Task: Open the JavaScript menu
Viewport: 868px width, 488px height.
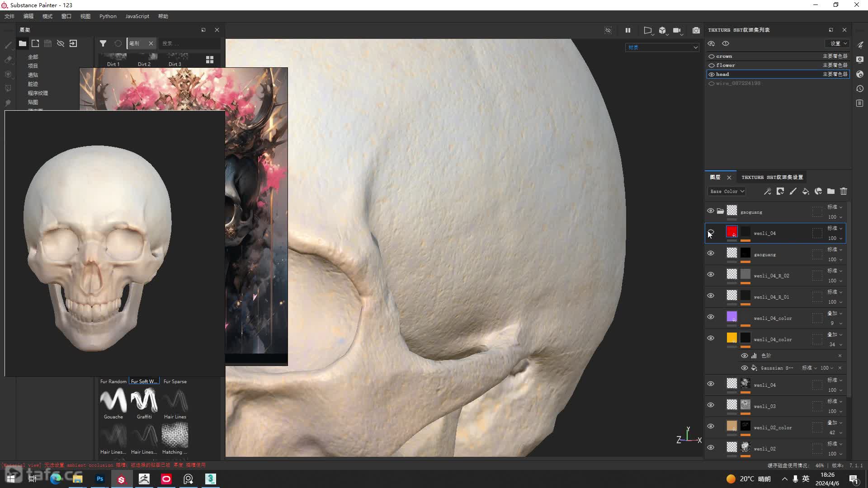Action: [x=137, y=16]
